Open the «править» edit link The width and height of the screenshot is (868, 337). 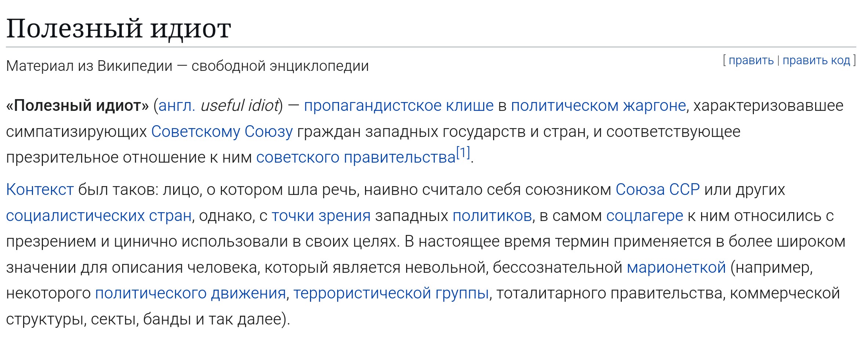click(751, 60)
